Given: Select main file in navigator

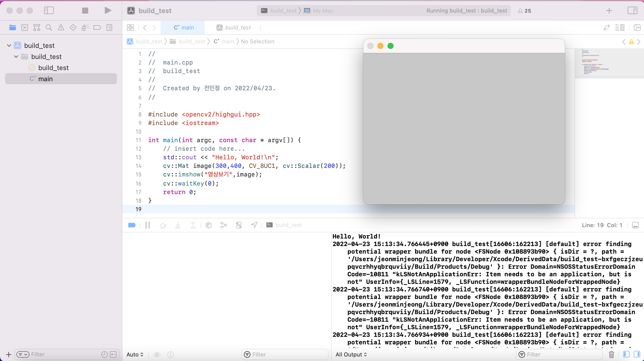Looking at the screenshot, I should [x=61, y=79].
